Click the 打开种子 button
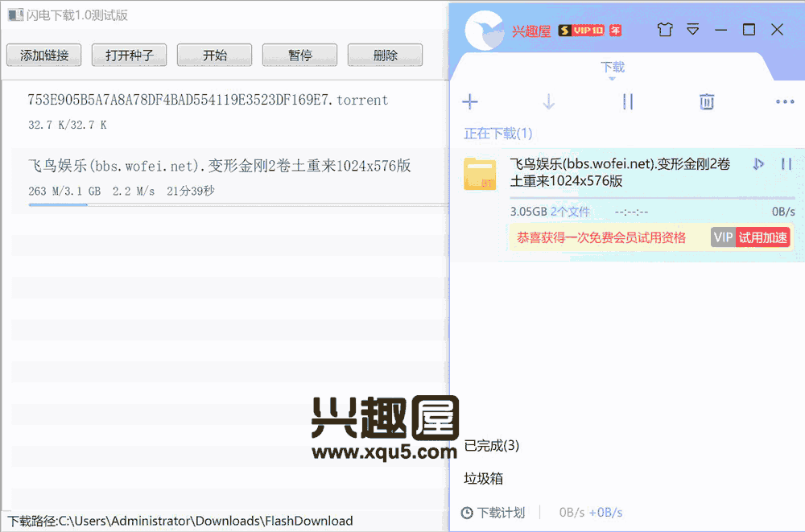This screenshot has width=805, height=532. [x=130, y=55]
